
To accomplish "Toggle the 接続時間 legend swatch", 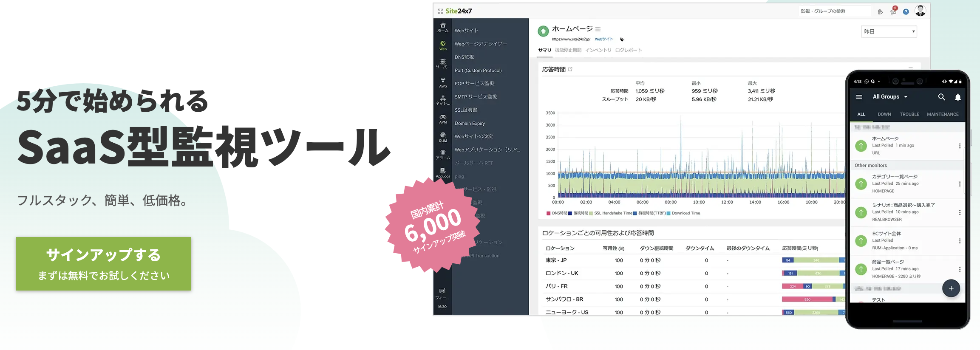I will [570, 213].
